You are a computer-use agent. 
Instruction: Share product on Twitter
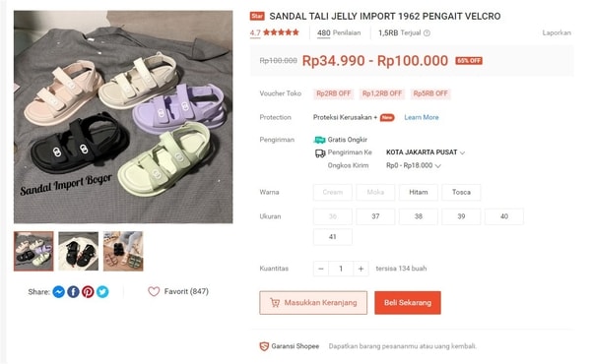click(102, 292)
